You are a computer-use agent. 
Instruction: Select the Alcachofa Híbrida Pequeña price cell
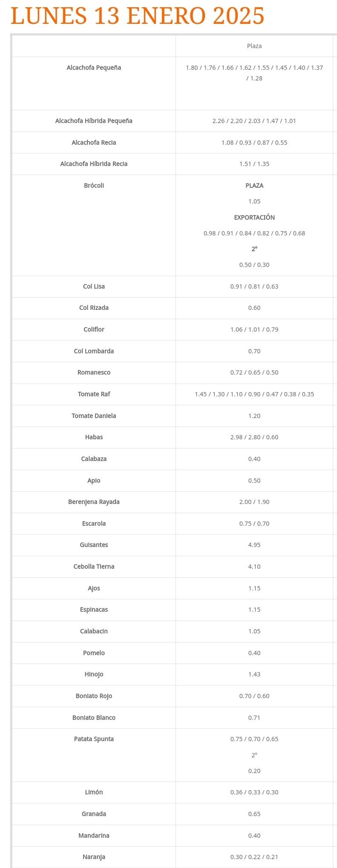pyautogui.click(x=254, y=121)
